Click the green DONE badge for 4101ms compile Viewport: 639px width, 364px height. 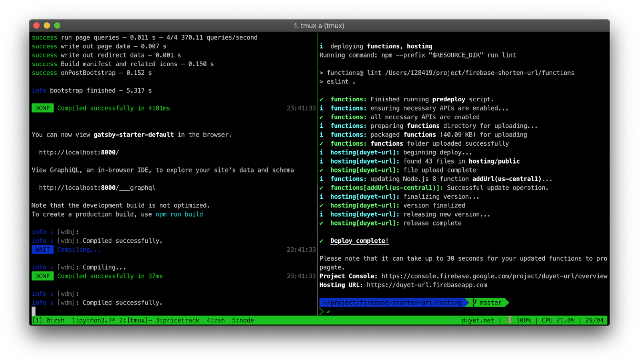43,108
